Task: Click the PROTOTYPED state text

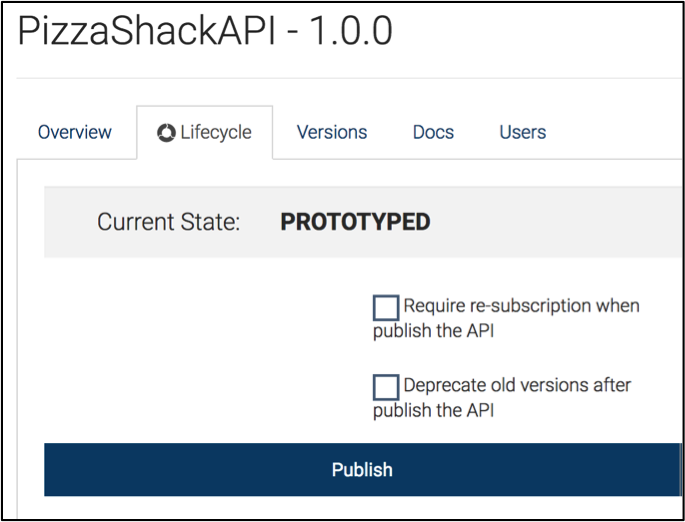Action: [x=355, y=222]
